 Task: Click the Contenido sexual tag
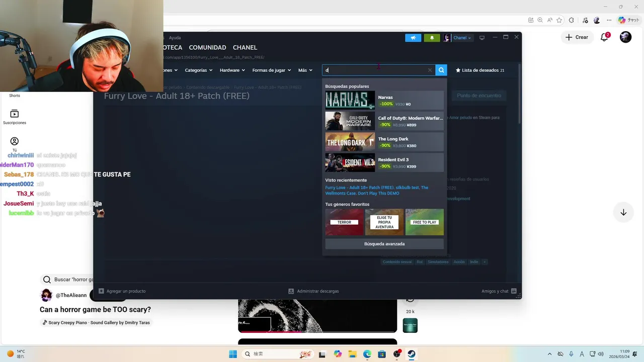[x=397, y=262]
